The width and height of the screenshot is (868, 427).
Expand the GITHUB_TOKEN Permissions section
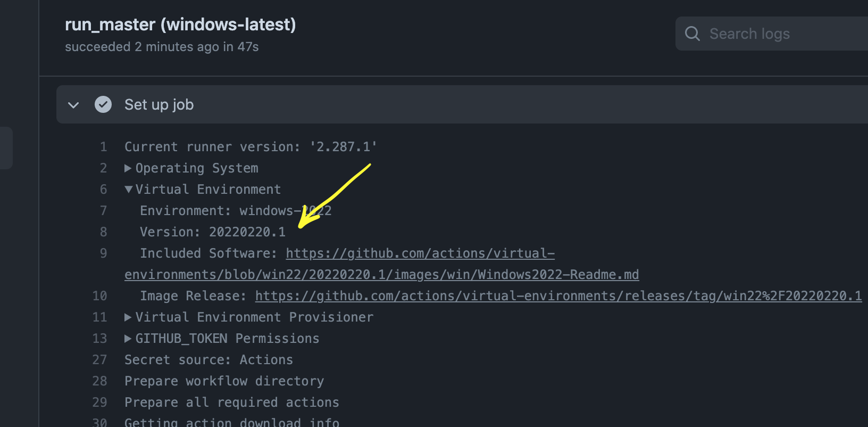pos(128,338)
